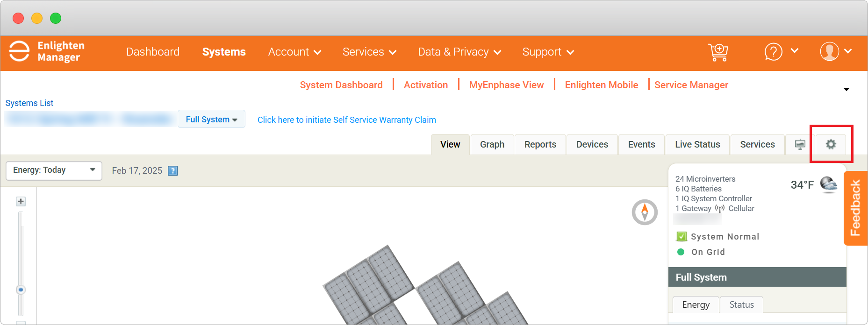
Task: Select Systems in the top menu
Action: tap(224, 52)
